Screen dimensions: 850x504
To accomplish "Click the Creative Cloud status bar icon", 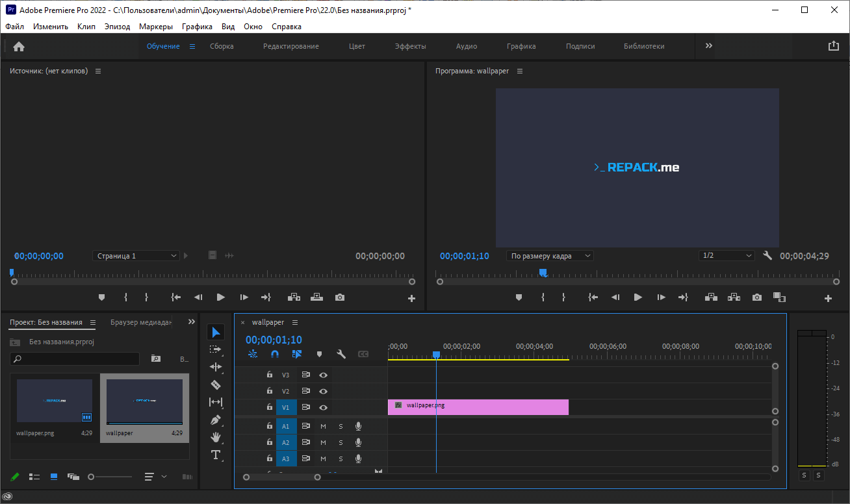I will tap(8, 496).
